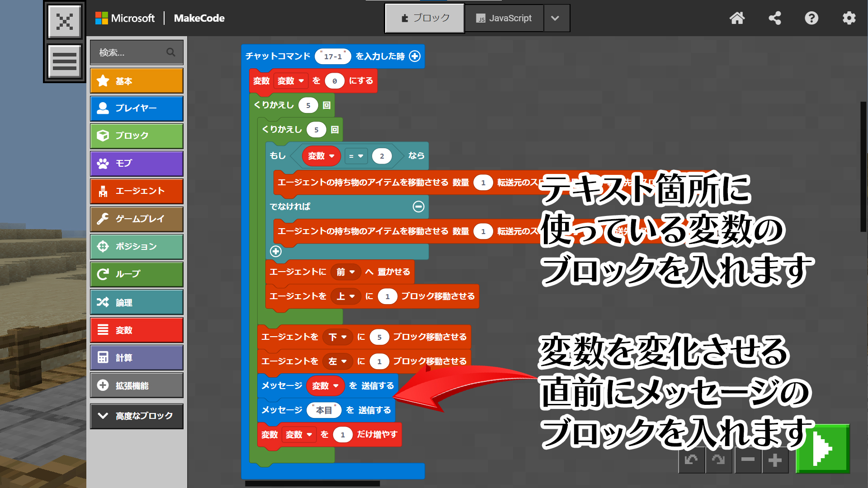Collapse else branch with minus circle icon
868x488 pixels.
[x=419, y=206]
